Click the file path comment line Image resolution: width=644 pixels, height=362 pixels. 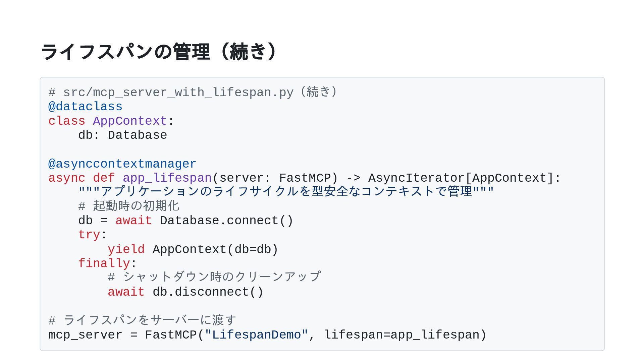(x=193, y=92)
